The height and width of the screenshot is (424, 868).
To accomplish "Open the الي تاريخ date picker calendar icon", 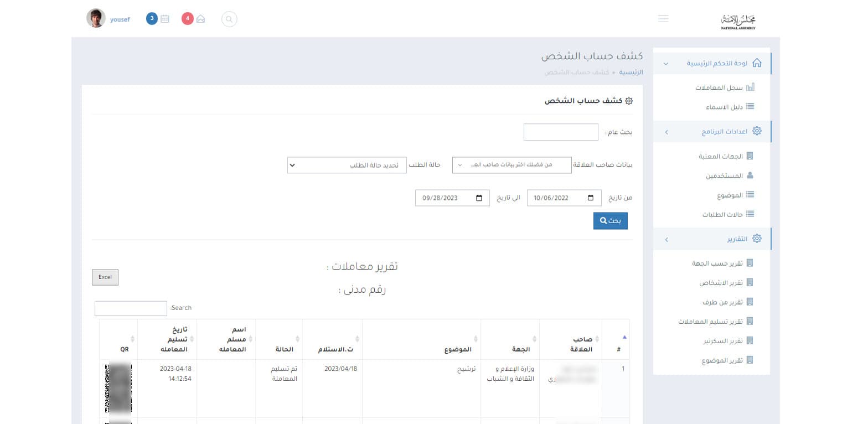I will click(479, 198).
